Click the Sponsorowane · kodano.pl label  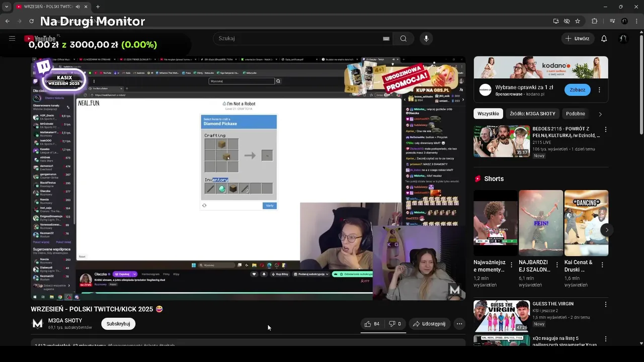[x=520, y=94]
